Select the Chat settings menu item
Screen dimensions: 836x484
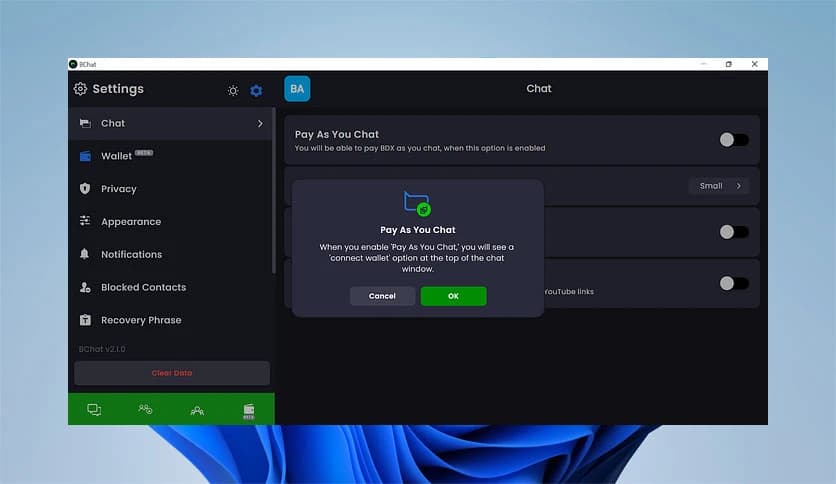(x=171, y=124)
